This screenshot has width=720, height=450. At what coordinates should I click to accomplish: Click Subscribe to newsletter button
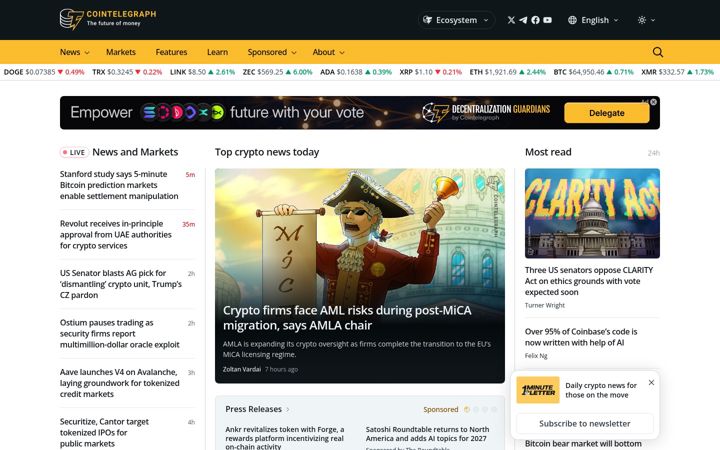(585, 423)
